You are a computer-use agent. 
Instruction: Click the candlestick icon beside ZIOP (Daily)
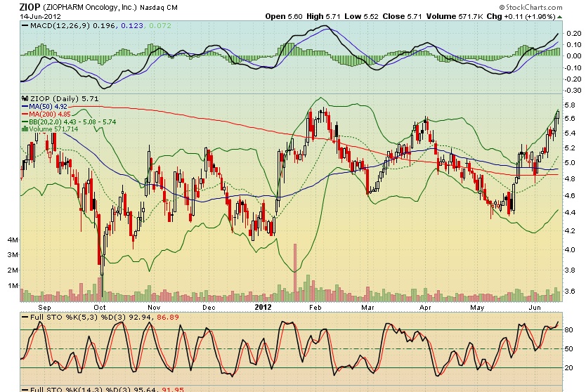(25, 98)
